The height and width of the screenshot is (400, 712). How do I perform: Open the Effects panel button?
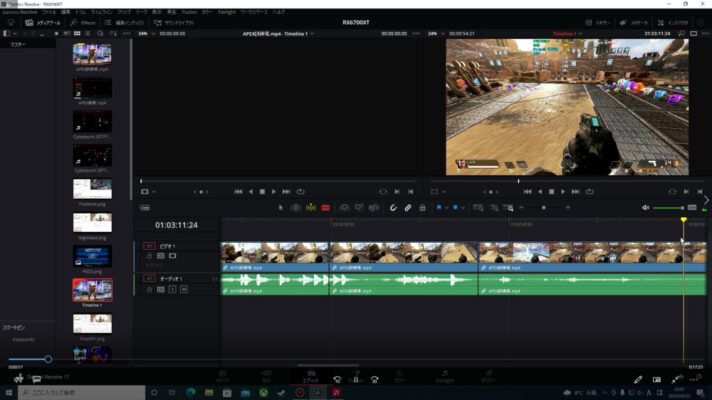pos(83,22)
